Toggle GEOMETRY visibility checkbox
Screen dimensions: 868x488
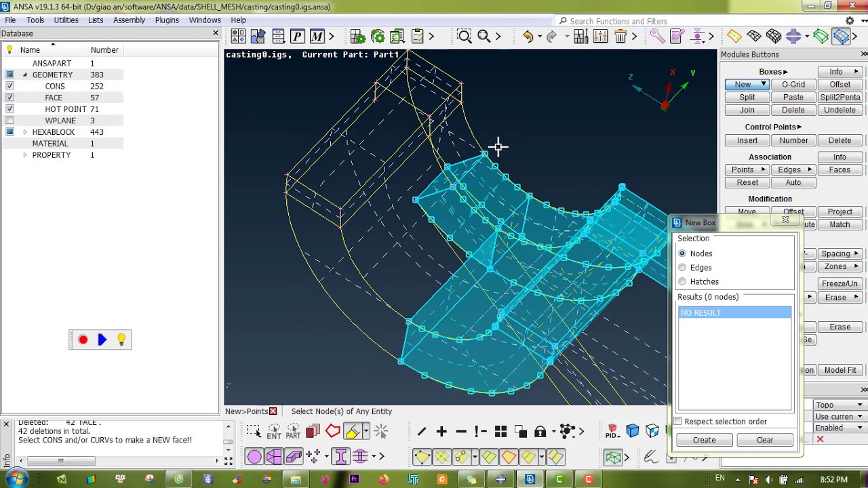coord(9,75)
